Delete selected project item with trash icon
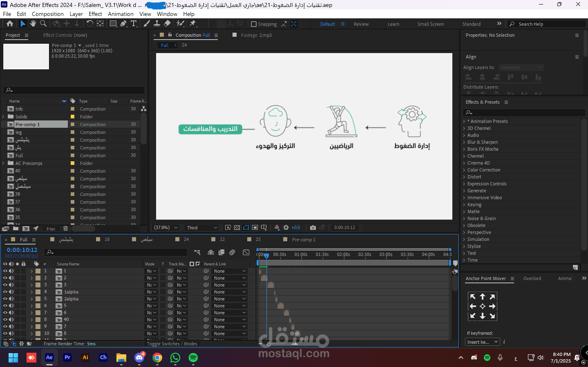The width and height of the screenshot is (588, 367). point(65,229)
